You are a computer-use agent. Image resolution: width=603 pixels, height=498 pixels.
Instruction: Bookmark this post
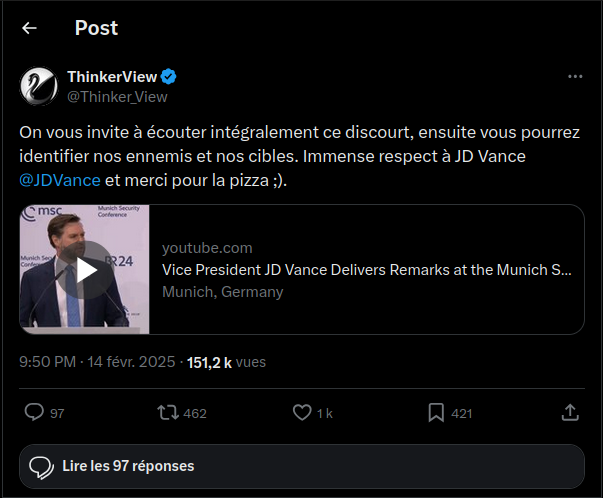pyautogui.click(x=436, y=412)
